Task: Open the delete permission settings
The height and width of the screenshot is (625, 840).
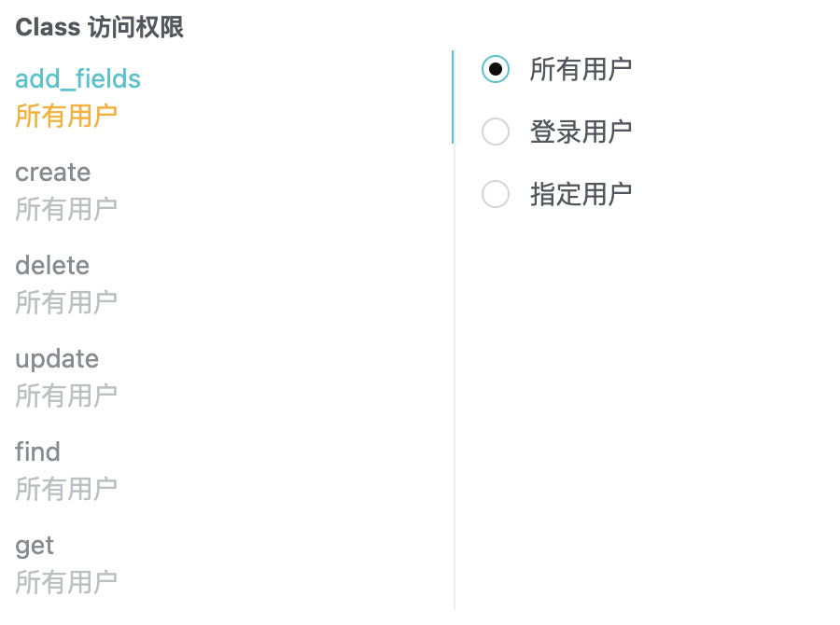Action: (x=51, y=266)
